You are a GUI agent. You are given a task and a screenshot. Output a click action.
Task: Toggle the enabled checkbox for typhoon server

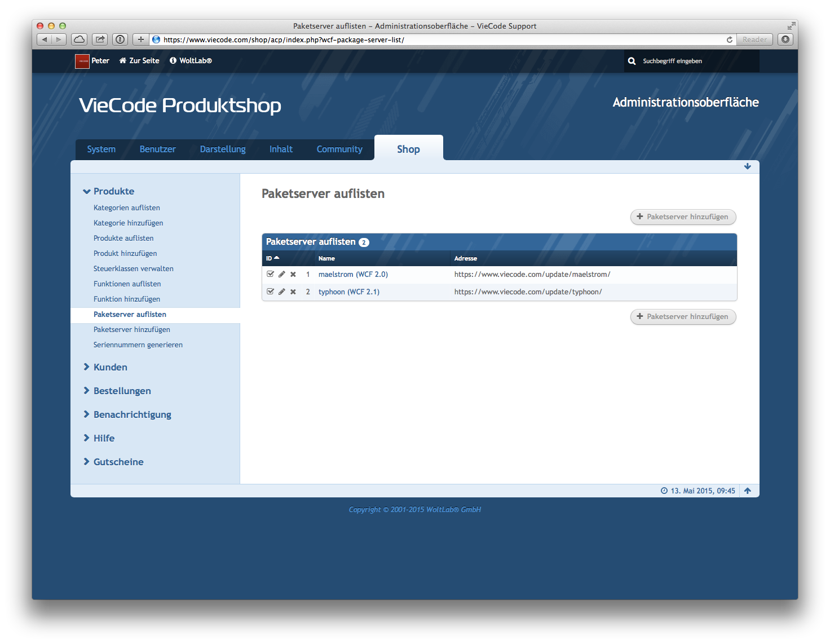click(x=271, y=292)
